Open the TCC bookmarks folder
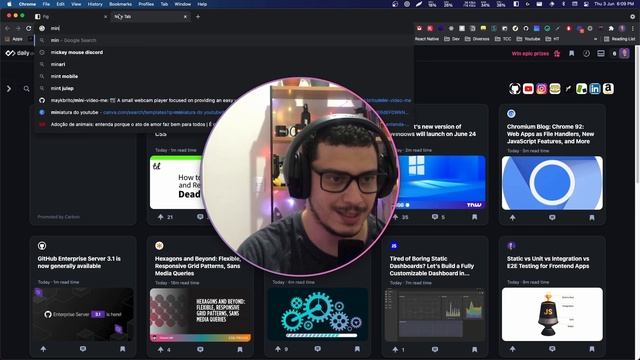This screenshot has height=360, width=640. 503,39
